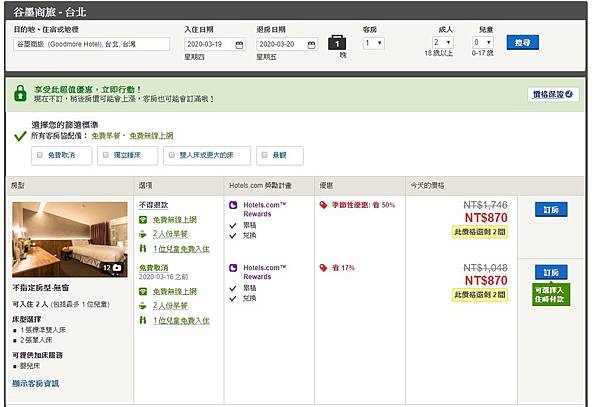Click the first 'only 2 rooms left' yellow badge

(x=480, y=232)
